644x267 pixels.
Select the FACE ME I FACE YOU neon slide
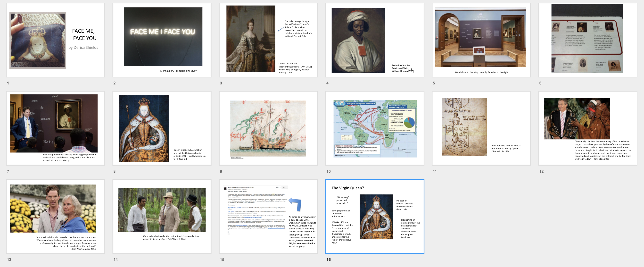click(x=162, y=40)
